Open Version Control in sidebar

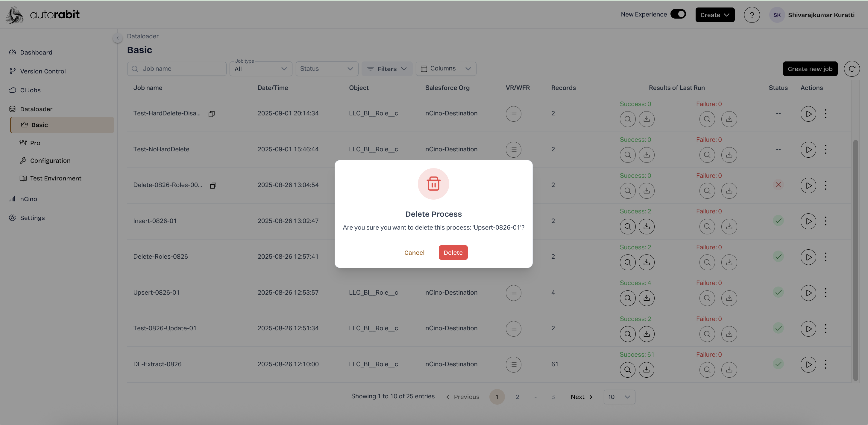point(43,71)
